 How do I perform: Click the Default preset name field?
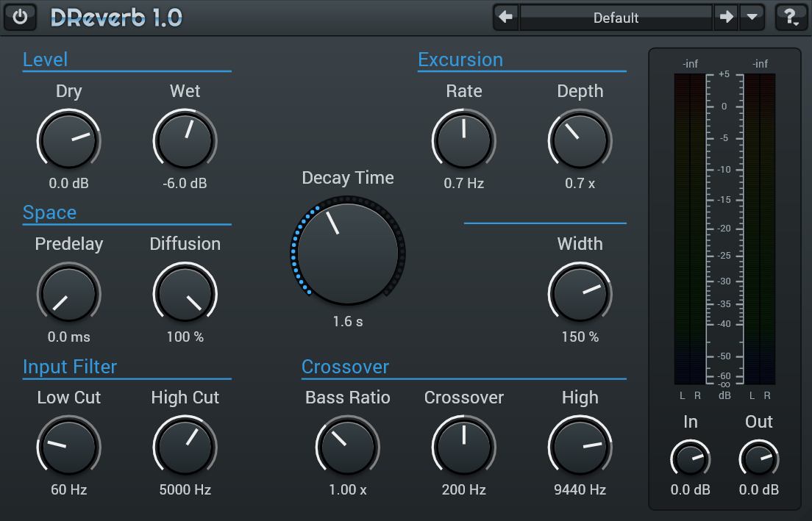[616, 18]
